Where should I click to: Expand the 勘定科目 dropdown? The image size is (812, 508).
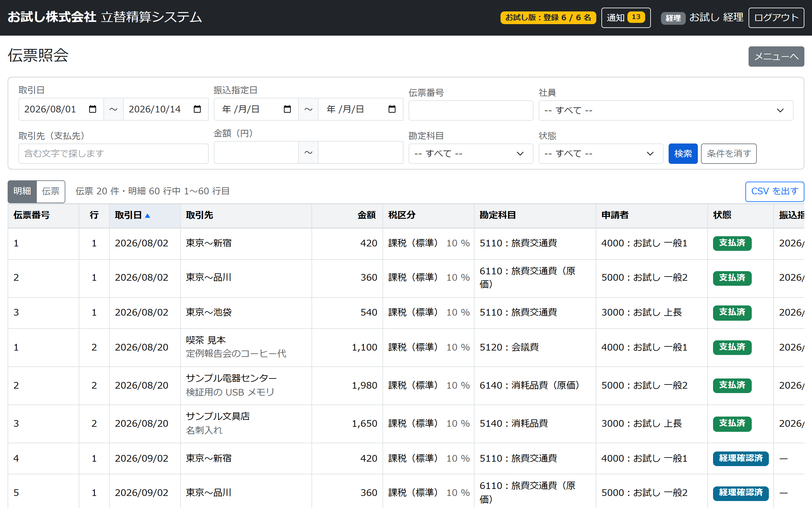470,154
